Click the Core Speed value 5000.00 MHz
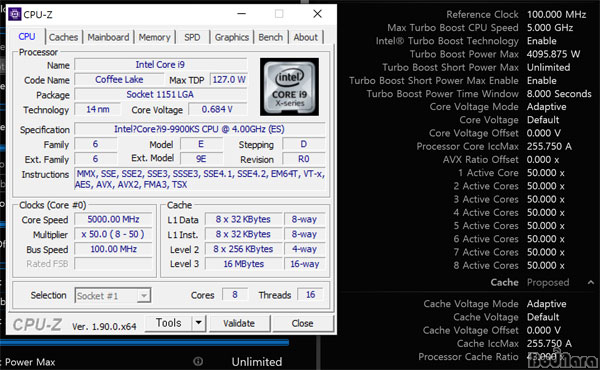Image resolution: width=600 pixels, height=370 pixels. (113, 220)
